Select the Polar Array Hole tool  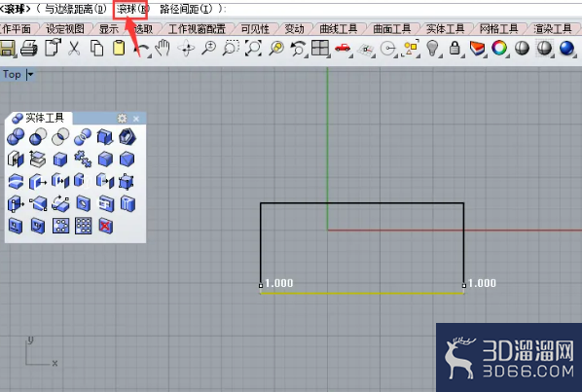(x=60, y=226)
